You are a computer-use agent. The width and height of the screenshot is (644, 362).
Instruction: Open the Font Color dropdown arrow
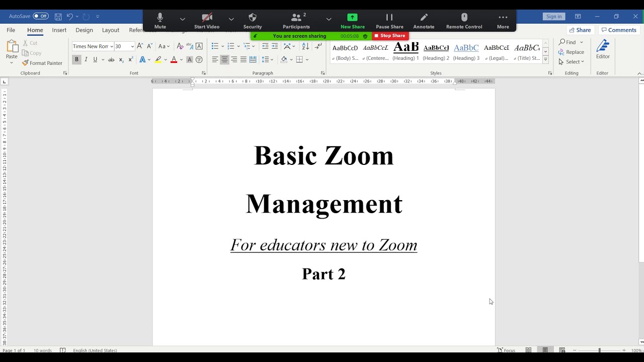(181, 60)
